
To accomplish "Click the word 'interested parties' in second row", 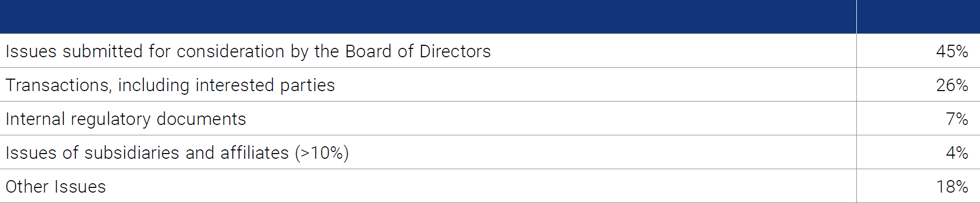I will (265, 85).
